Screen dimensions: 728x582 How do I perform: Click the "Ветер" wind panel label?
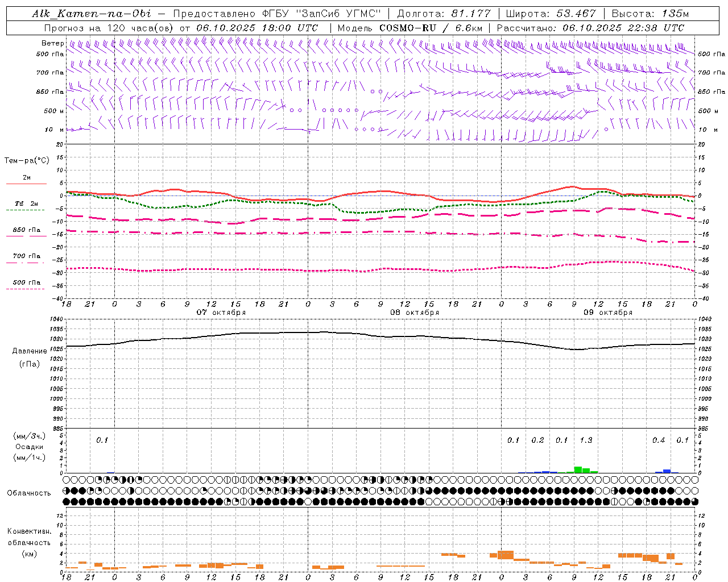(52, 43)
